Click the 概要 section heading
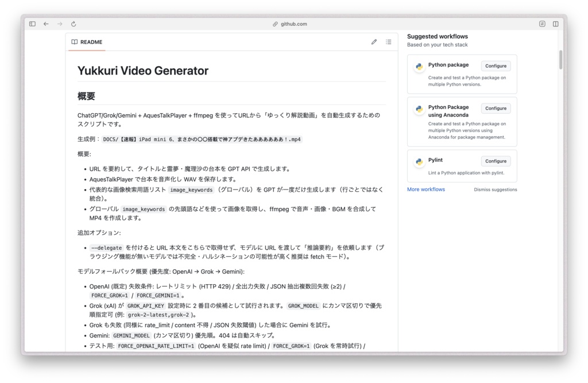 (x=86, y=96)
